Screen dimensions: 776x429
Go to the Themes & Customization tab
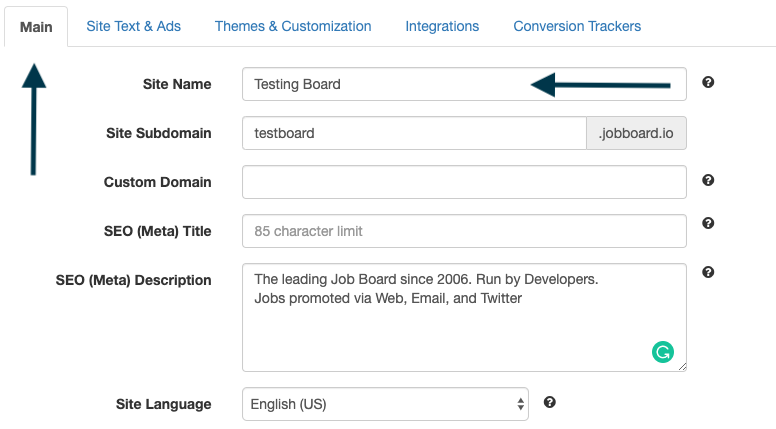pyautogui.click(x=293, y=26)
